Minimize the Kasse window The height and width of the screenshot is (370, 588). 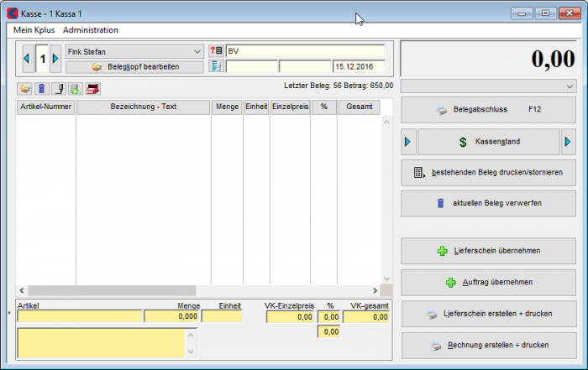click(x=522, y=13)
